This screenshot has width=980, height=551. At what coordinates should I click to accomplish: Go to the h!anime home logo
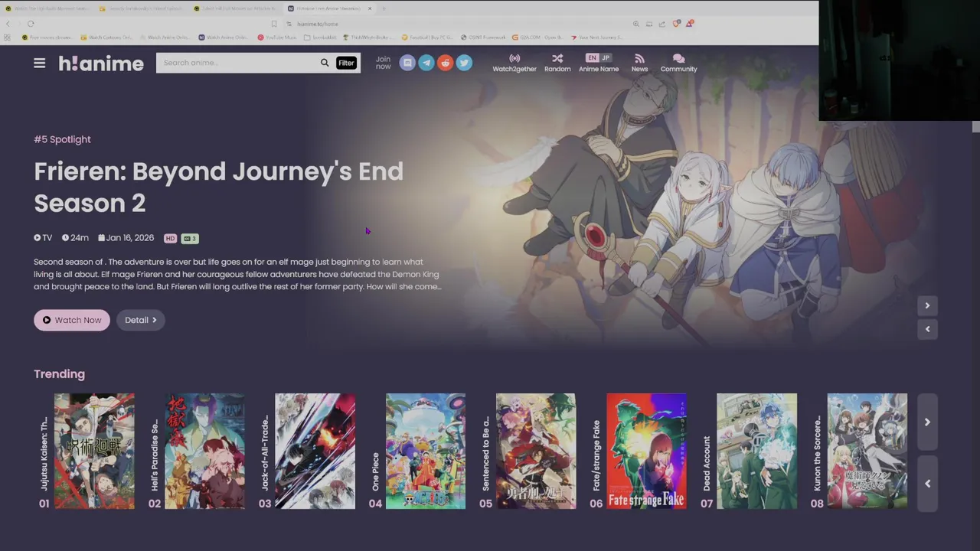coord(101,64)
